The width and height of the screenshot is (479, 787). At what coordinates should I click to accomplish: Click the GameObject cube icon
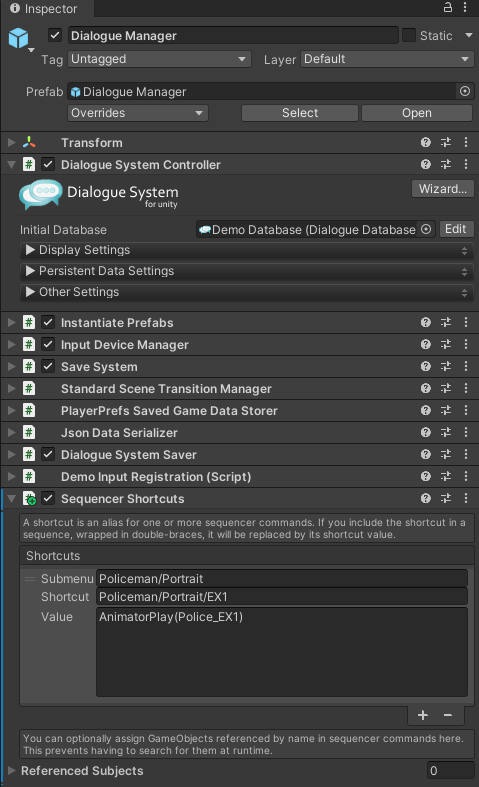tap(19, 38)
